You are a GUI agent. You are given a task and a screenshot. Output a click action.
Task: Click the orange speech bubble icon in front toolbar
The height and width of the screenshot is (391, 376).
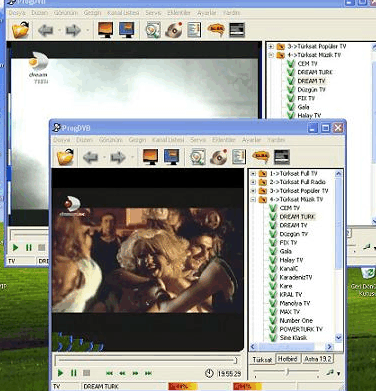260,156
